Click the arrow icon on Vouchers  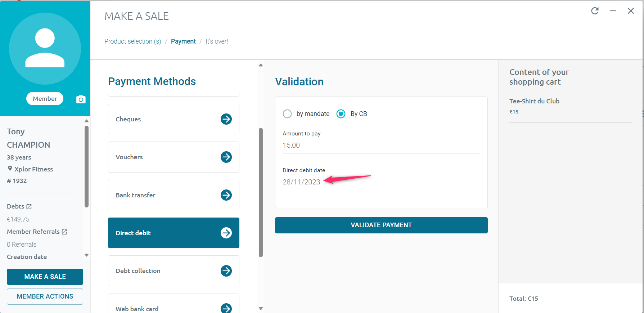click(226, 157)
